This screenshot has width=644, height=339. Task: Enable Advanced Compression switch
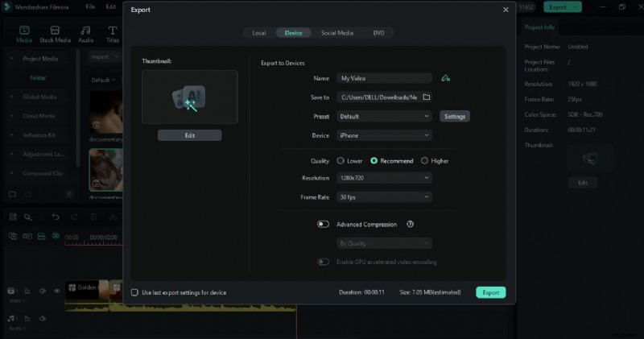(324, 225)
